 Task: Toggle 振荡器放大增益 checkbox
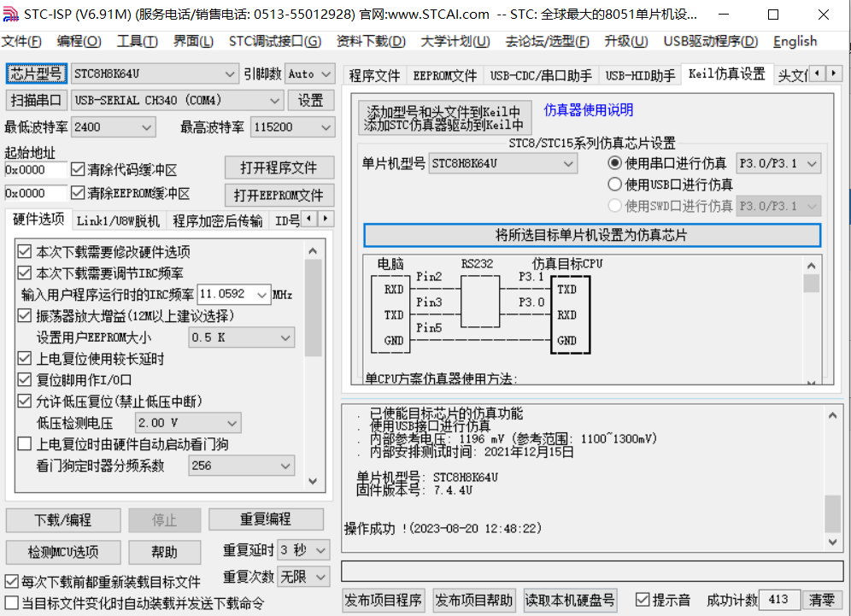[25, 315]
